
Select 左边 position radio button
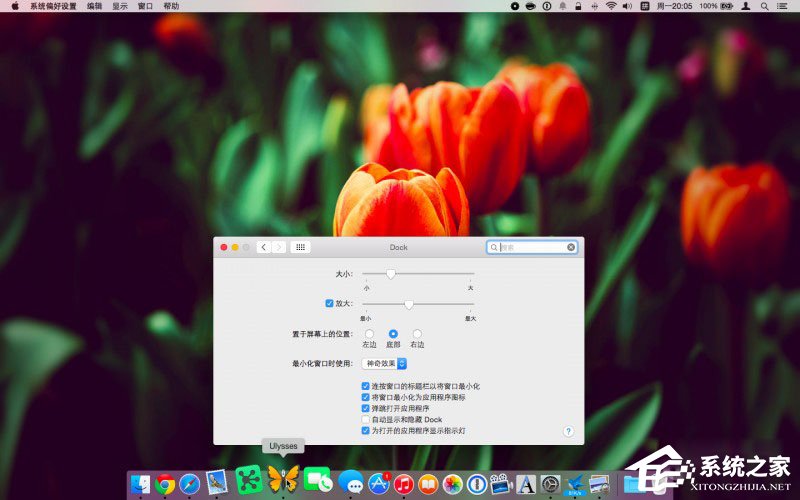pos(369,333)
